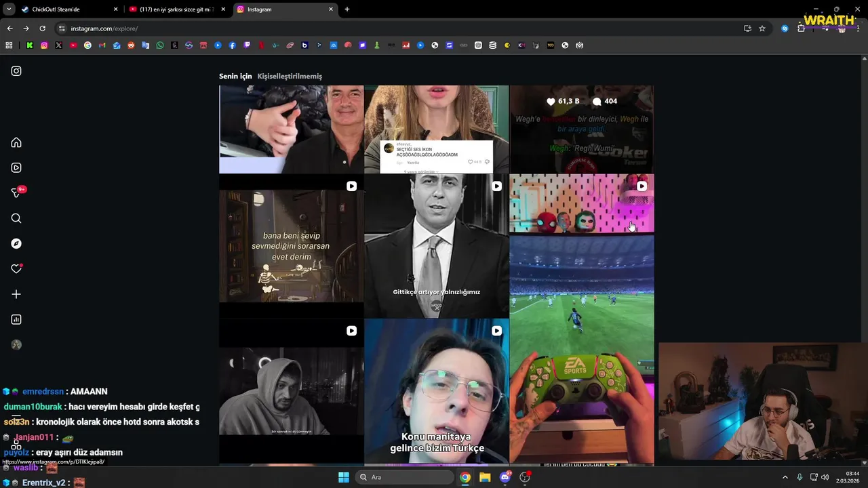Bookmark this page with star icon
The height and width of the screenshot is (488, 868).
762,28
